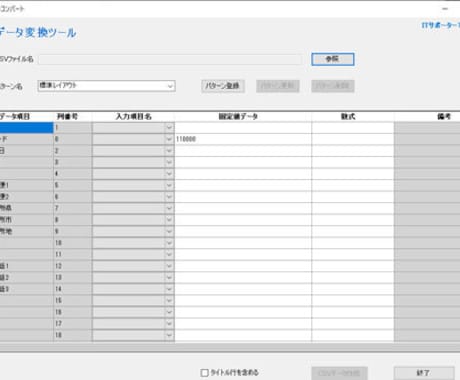This screenshot has height=380, width=460.
Task: Click the 入力項目名 column header
Action: click(x=133, y=117)
